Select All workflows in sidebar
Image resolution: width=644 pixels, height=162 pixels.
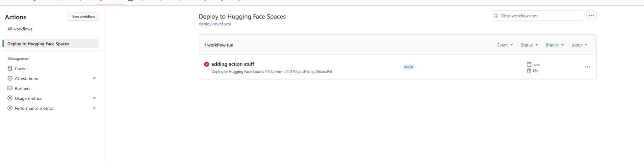coord(20,29)
